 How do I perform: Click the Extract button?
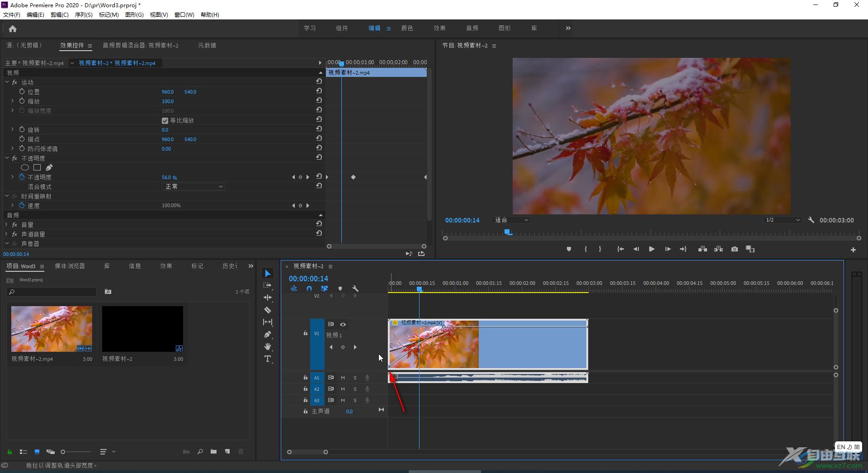718,249
